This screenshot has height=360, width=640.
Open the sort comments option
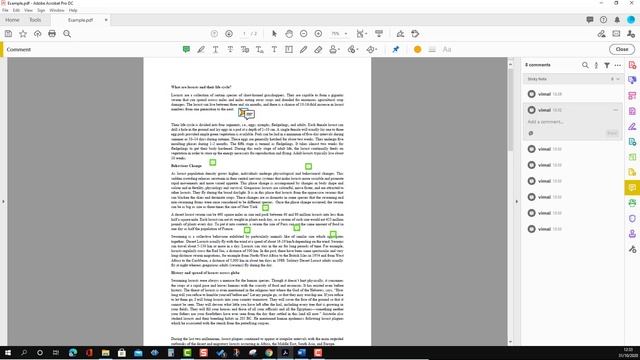[596, 65]
